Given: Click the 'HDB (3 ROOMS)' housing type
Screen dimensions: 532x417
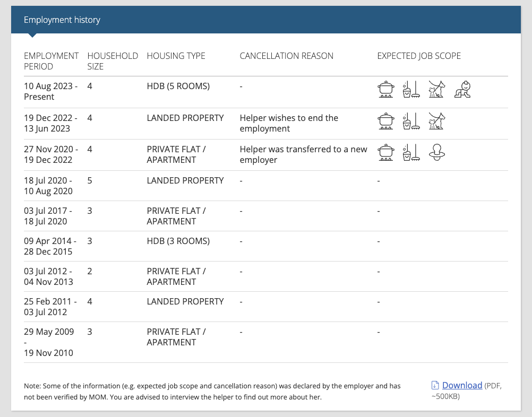Looking at the screenshot, I should tap(178, 241).
